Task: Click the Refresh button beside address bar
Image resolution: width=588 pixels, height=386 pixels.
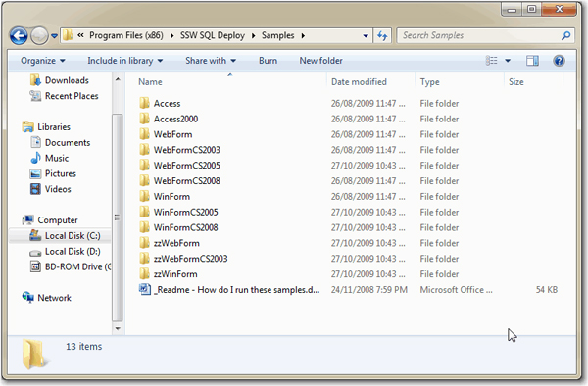Action: tap(382, 36)
